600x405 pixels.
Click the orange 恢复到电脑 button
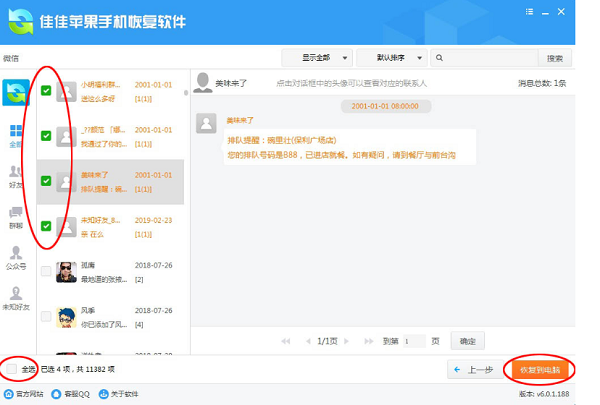(540, 369)
